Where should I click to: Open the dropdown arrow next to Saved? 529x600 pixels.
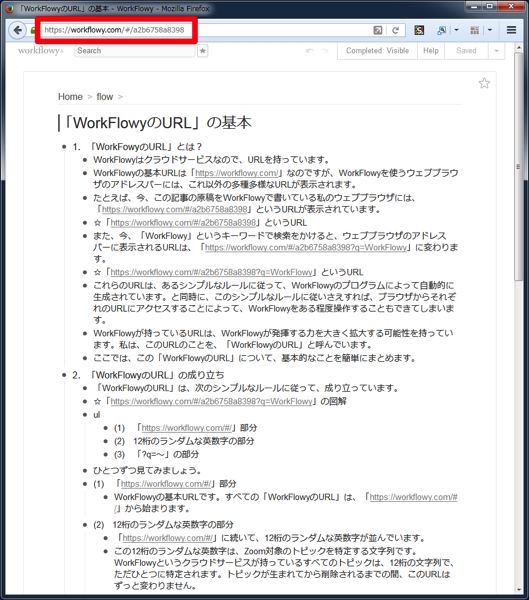(496, 51)
